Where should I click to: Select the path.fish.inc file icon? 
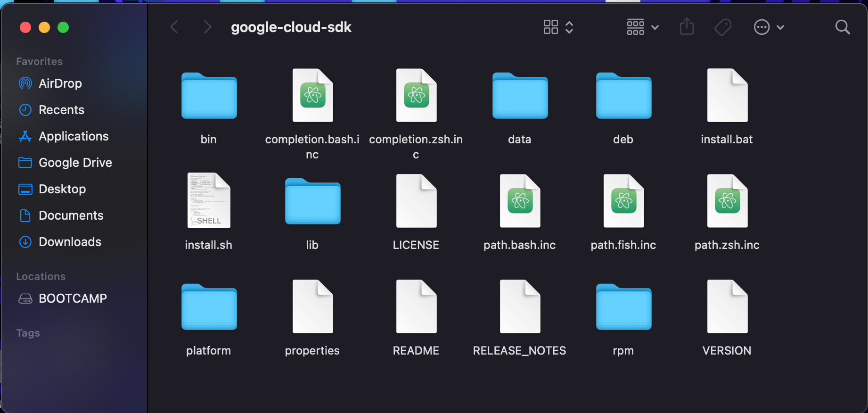point(623,201)
